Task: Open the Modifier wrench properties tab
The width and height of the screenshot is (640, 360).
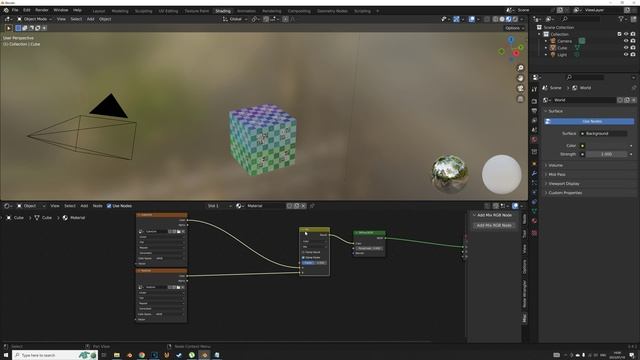Action: click(x=534, y=173)
